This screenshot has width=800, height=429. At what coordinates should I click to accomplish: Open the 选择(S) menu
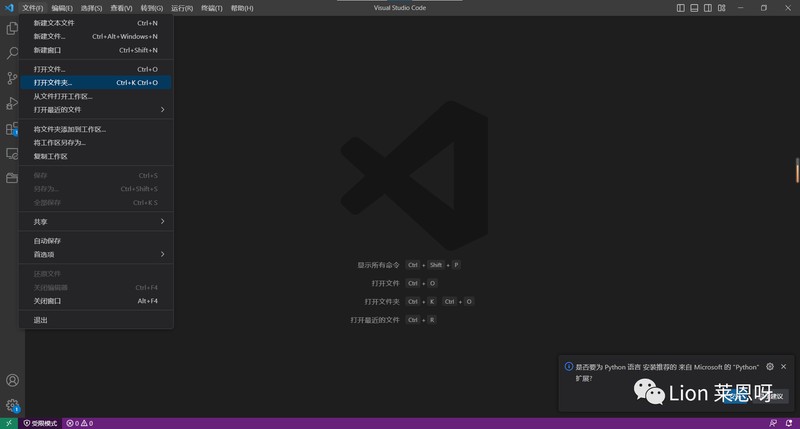click(91, 8)
